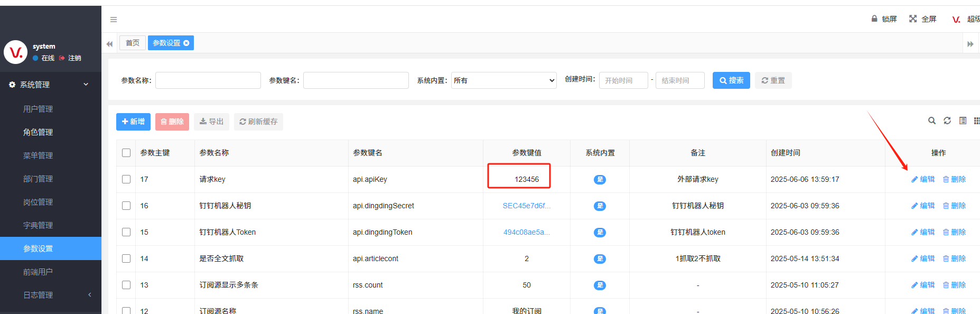Click the 参数名称 input field
Screen dimensions: 980x314
click(x=208, y=80)
